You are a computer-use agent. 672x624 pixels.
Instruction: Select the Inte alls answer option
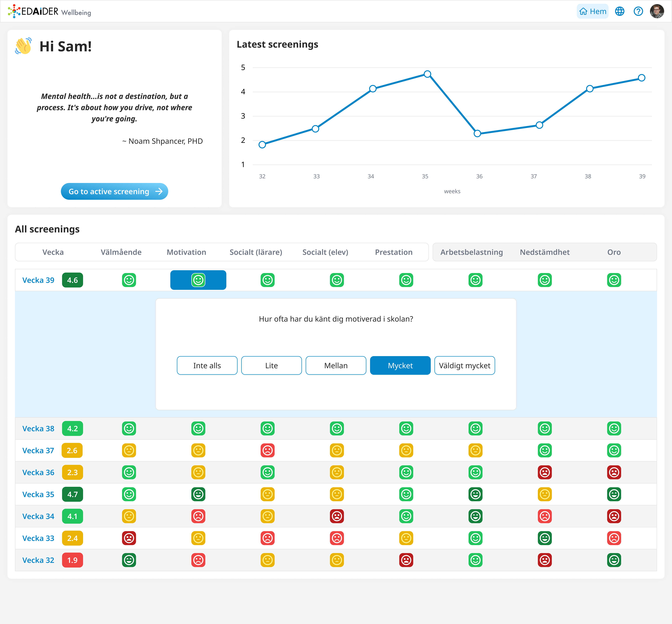click(207, 365)
